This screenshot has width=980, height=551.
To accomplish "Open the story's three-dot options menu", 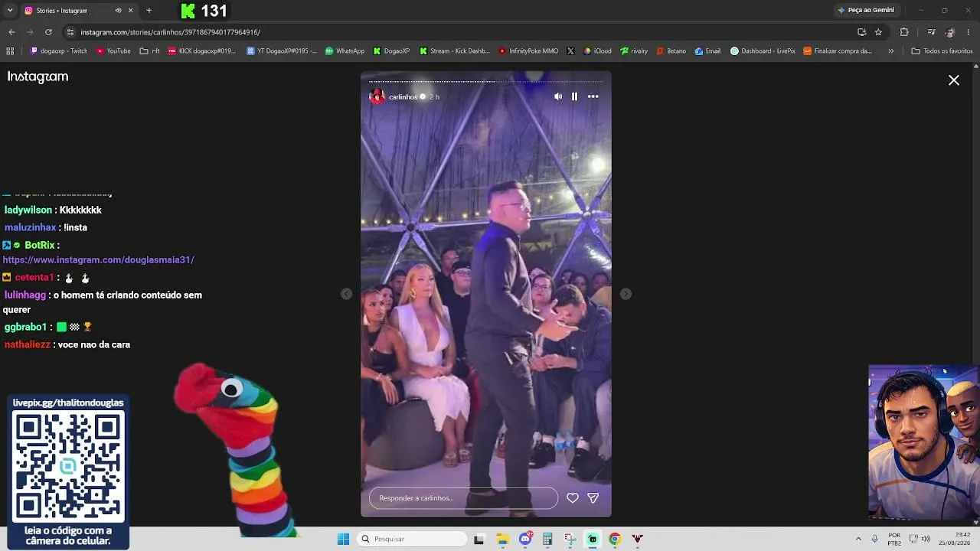I will (x=593, y=96).
